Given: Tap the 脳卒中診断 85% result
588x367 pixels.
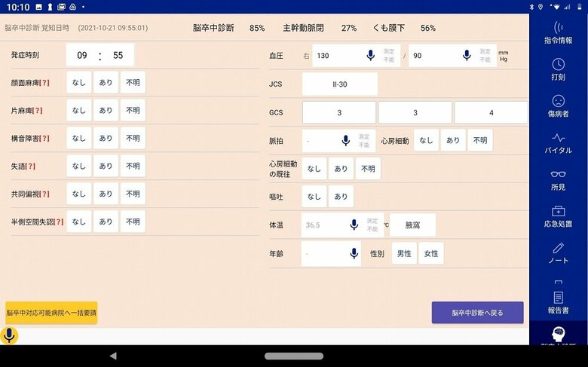Looking at the screenshot, I should [x=228, y=28].
